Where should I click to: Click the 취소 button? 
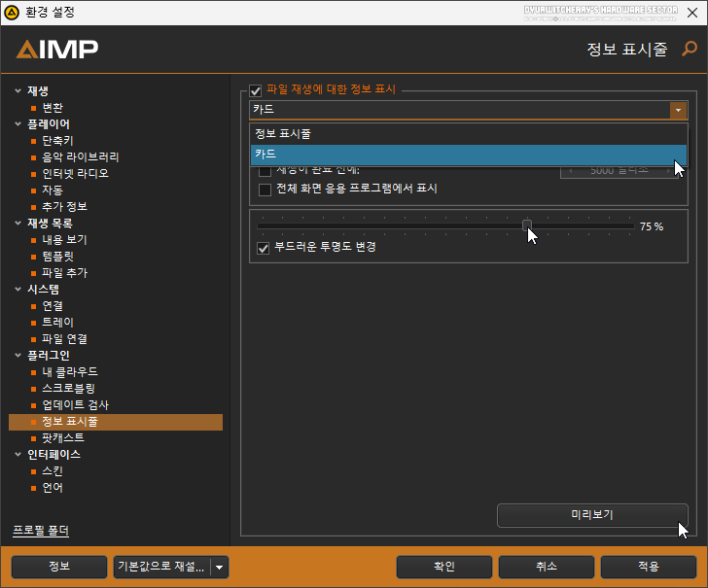(x=547, y=567)
